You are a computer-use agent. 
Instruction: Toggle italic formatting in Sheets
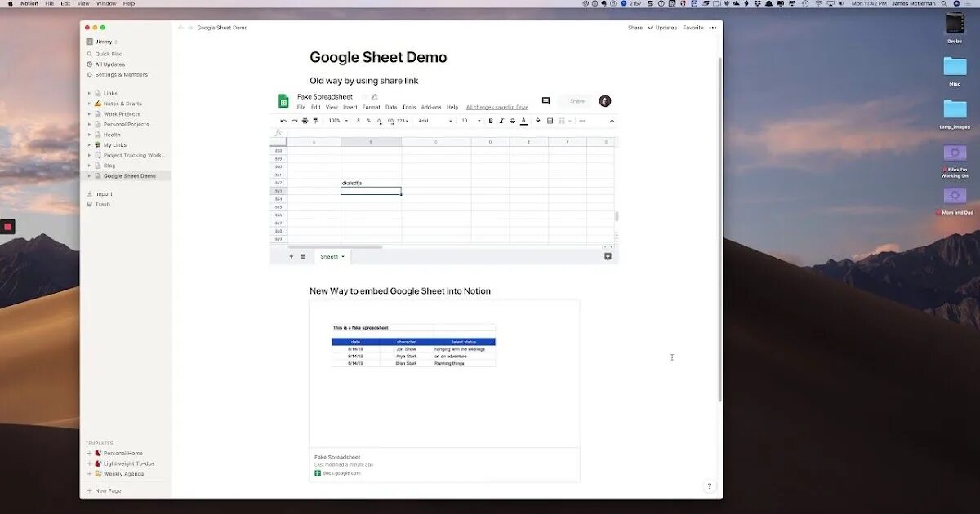pyautogui.click(x=501, y=121)
